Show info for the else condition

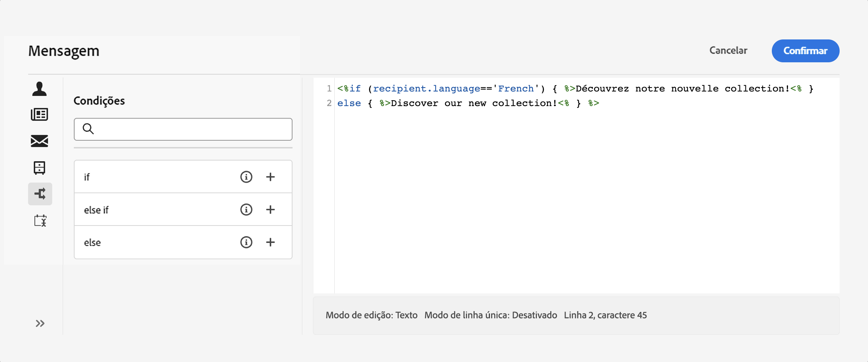coord(246,242)
